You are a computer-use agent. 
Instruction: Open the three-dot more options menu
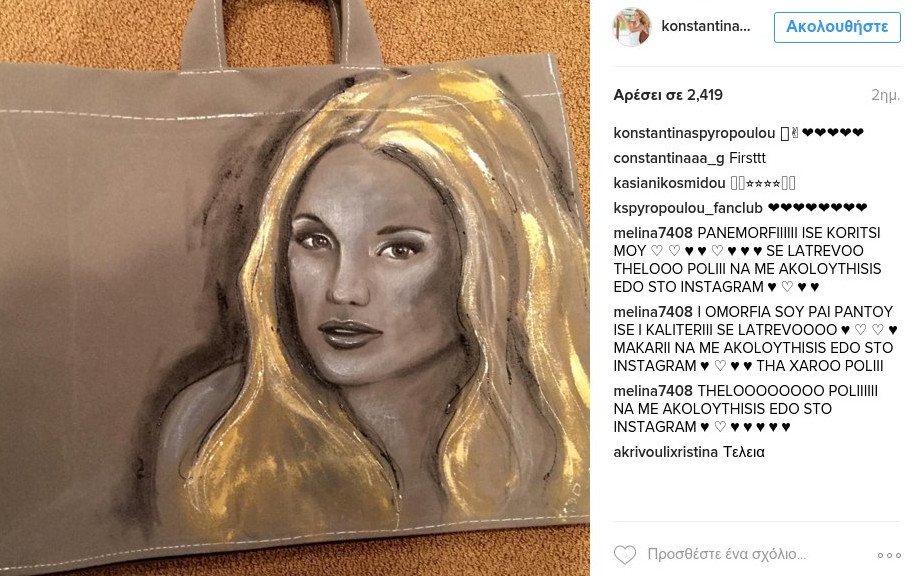(889, 555)
